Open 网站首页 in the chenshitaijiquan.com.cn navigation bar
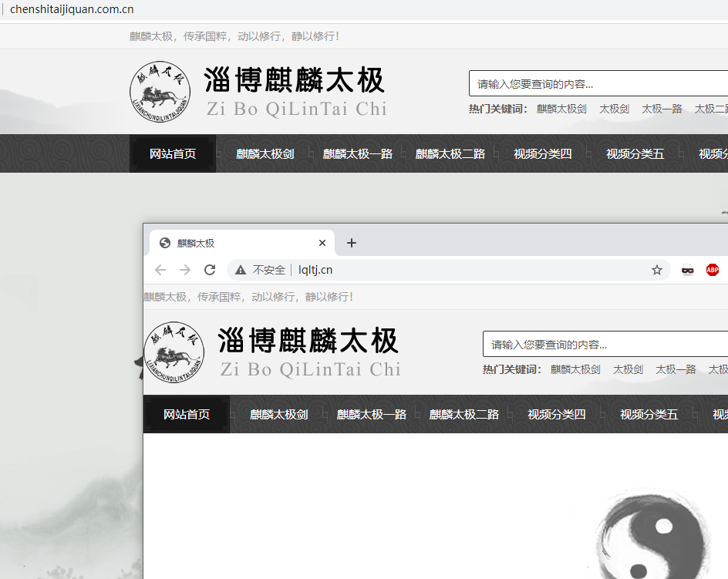728x579 pixels. point(173,153)
